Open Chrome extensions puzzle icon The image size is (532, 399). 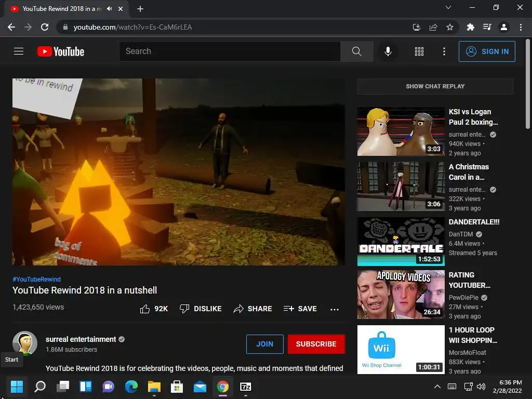tap(470, 27)
